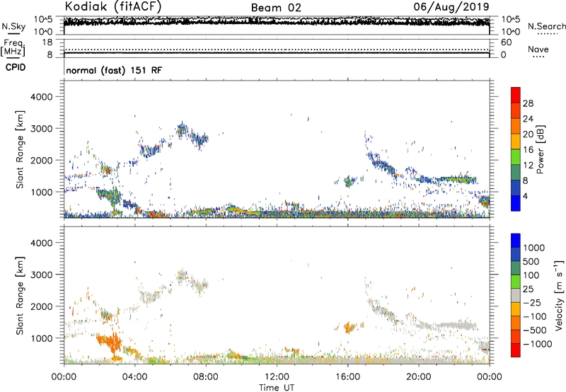Click the red bottom of the velocity colorbar
Screen dimensions: 566x392
(516, 350)
